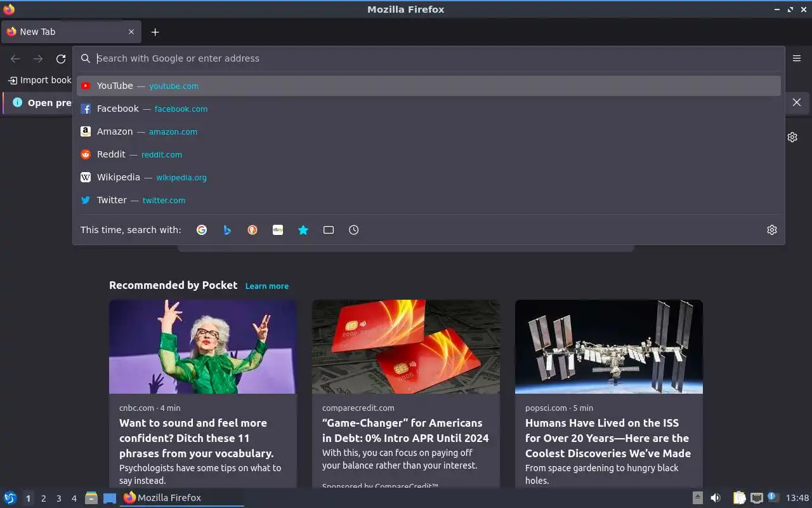
Task: Open Humans Have Lived on the ISS article
Action: point(608,438)
